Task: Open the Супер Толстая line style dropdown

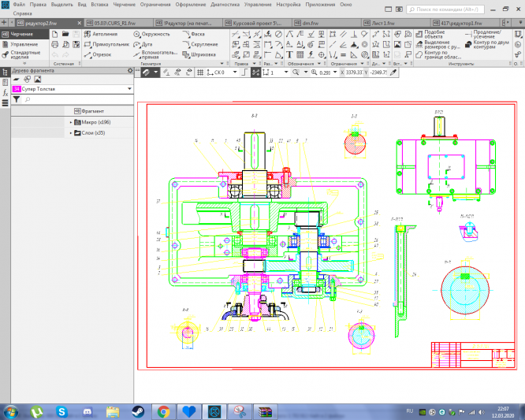Action: (128, 90)
